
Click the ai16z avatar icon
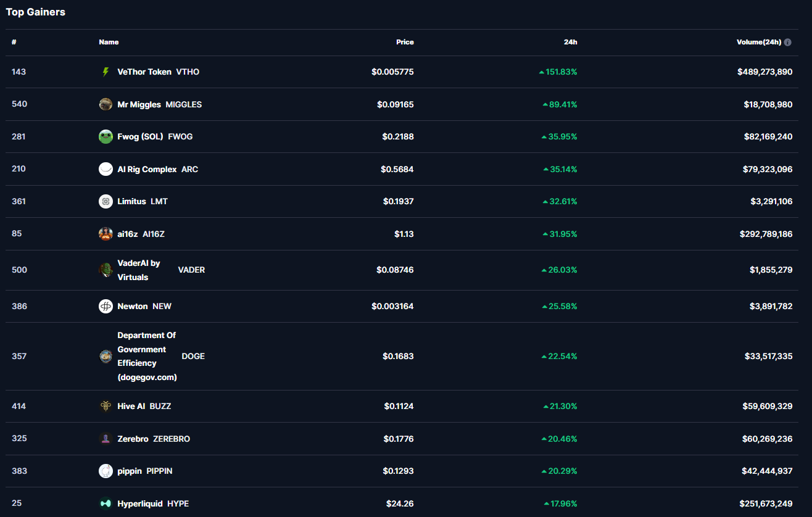tap(106, 234)
